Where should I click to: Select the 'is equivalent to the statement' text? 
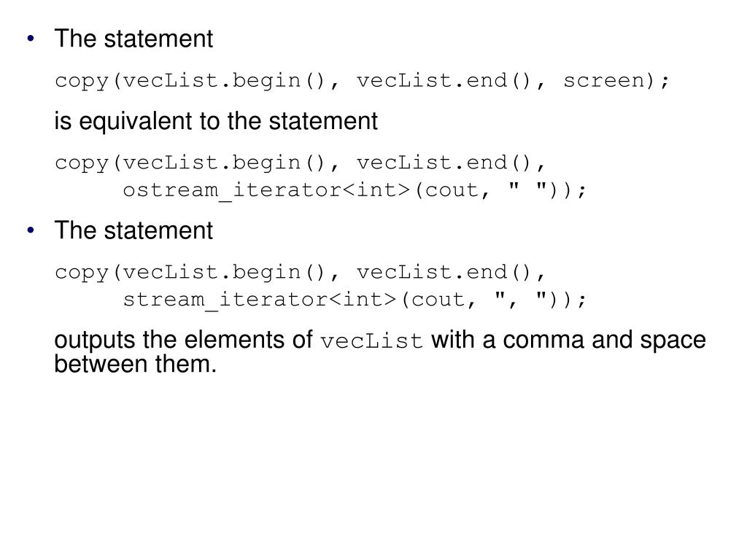[x=216, y=122]
